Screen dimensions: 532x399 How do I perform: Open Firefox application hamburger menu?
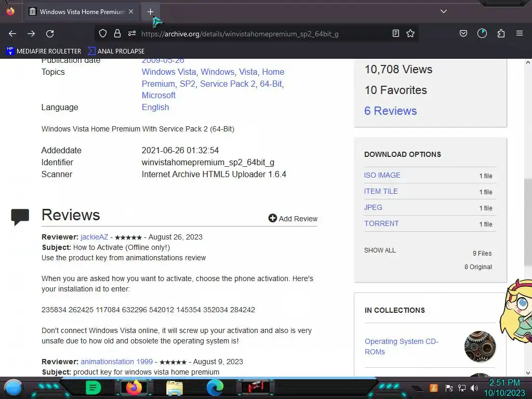pos(520,34)
